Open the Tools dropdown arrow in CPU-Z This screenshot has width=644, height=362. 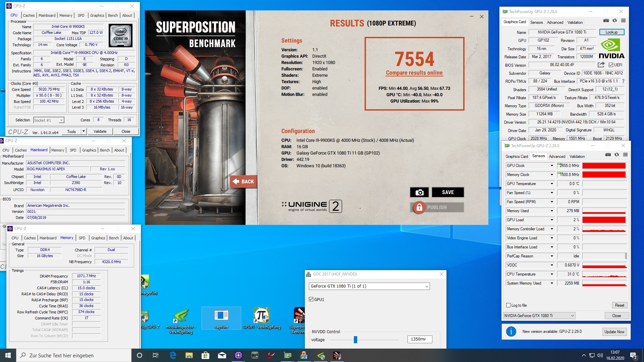tap(84, 131)
